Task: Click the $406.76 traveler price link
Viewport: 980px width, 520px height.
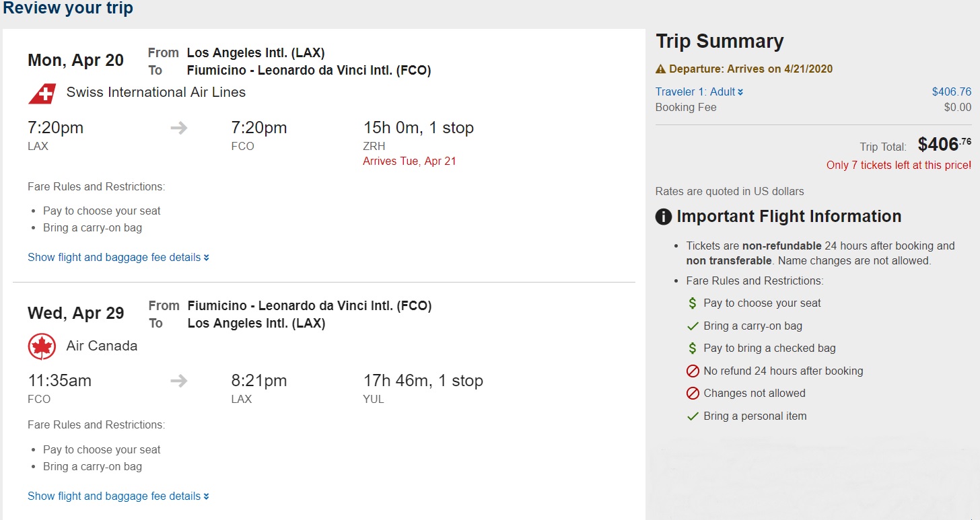Action: coord(951,91)
